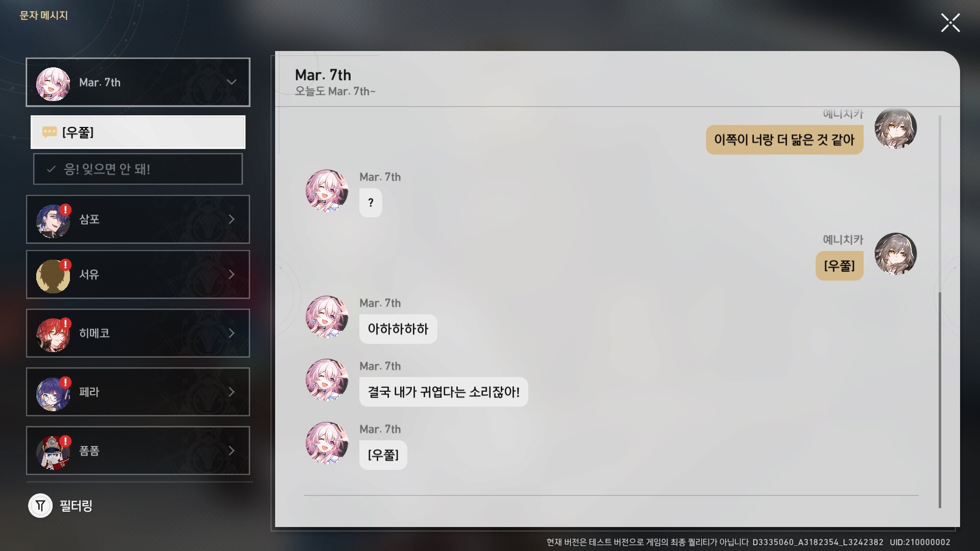The image size is (980, 551).
Task: Click Pela's avatar icon
Action: click(x=53, y=393)
